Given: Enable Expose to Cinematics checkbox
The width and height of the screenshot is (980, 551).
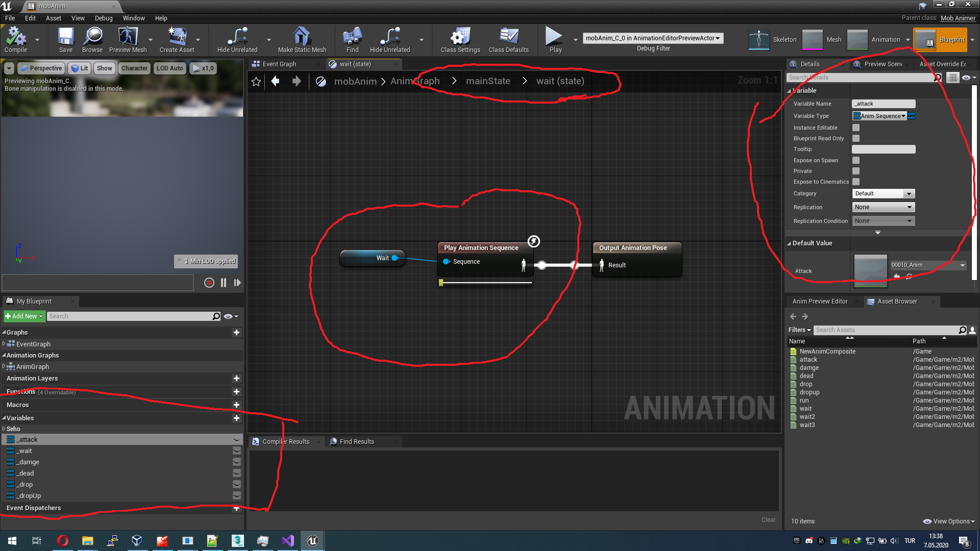Looking at the screenshot, I should tap(856, 182).
